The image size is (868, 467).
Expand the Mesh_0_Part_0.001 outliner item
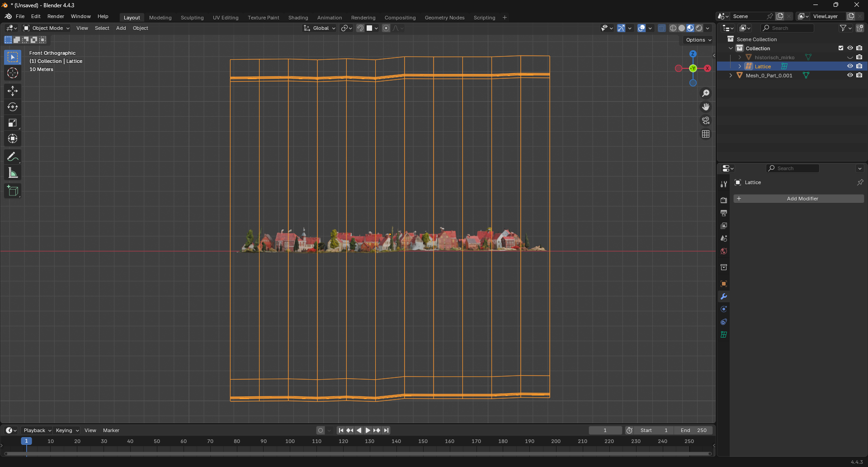click(x=731, y=75)
